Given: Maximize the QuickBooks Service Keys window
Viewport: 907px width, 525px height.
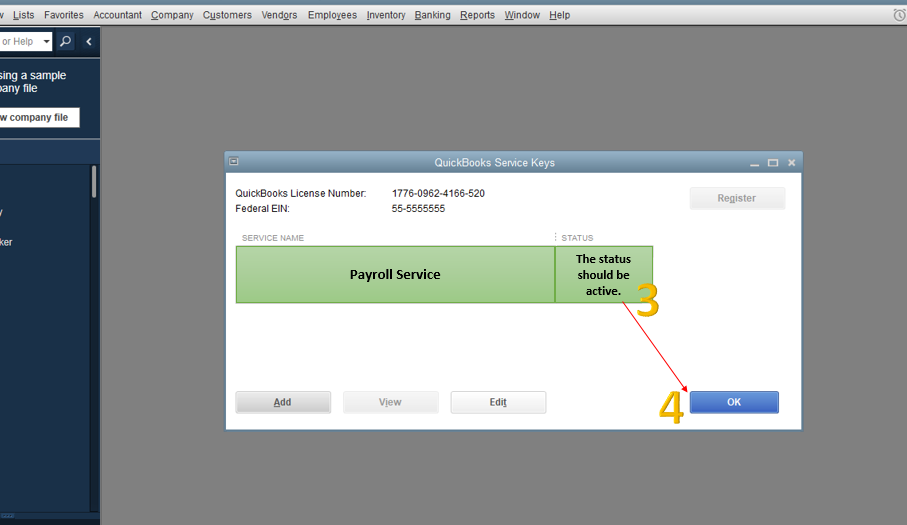Looking at the screenshot, I should pos(773,162).
